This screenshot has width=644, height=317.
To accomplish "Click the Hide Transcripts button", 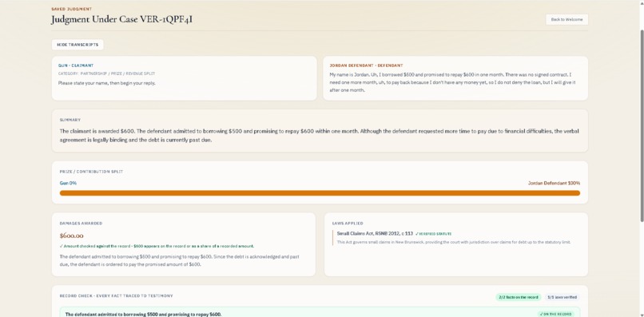I will coord(78,45).
